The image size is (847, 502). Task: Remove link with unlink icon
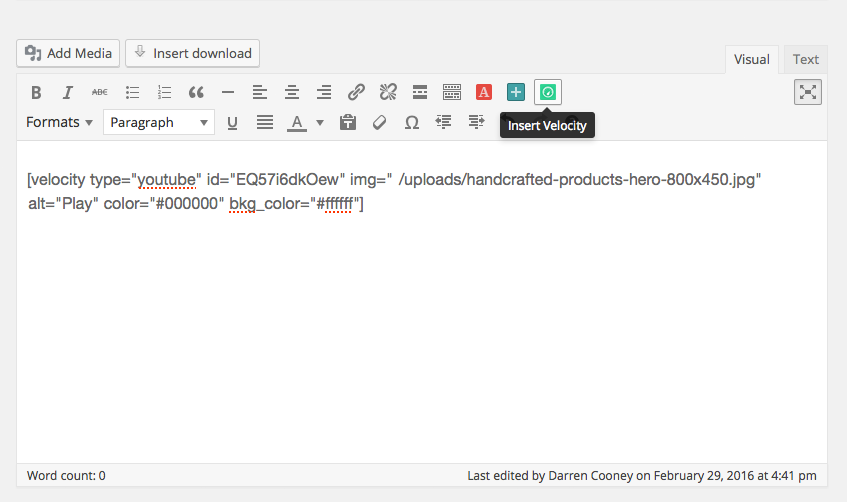[388, 92]
